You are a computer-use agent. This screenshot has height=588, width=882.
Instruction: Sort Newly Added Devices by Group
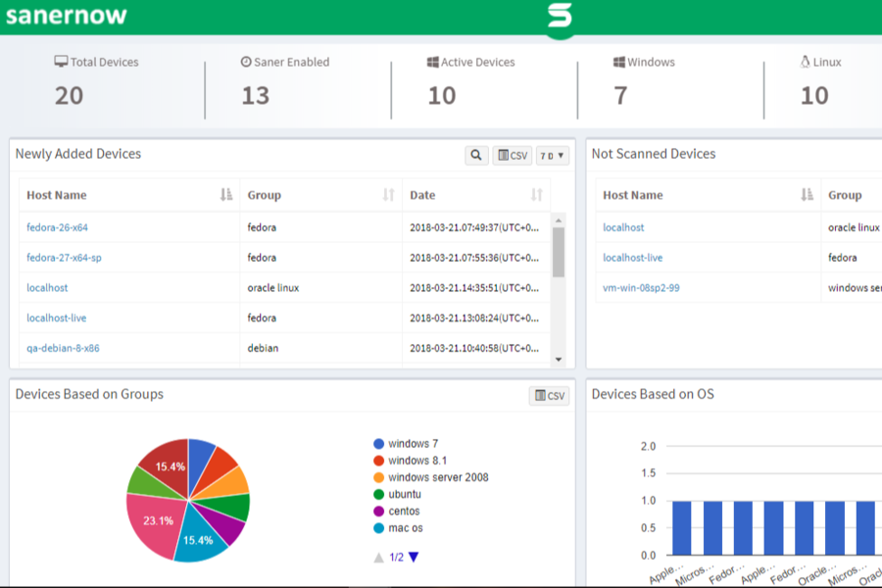[x=389, y=195]
